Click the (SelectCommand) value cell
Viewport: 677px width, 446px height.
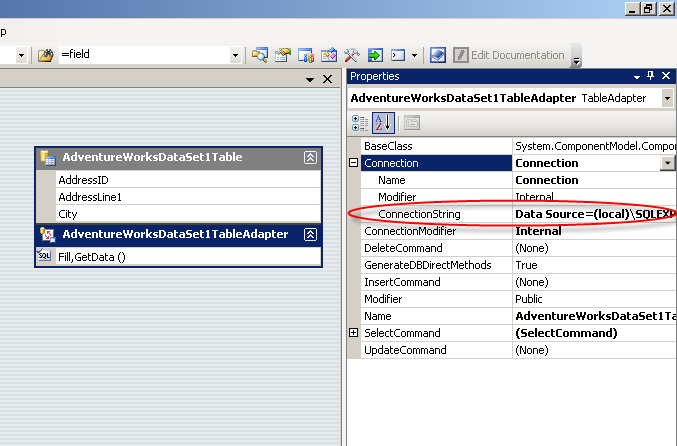[x=595, y=333]
